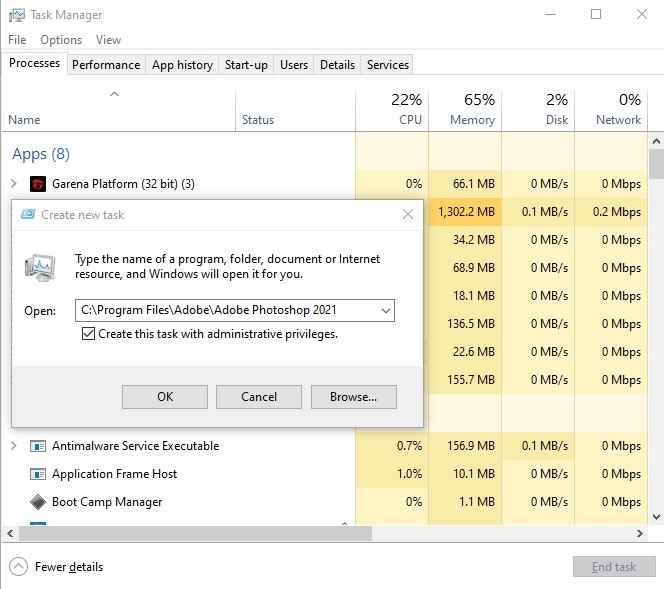Sort processes by Name column header

pyautogui.click(x=119, y=111)
